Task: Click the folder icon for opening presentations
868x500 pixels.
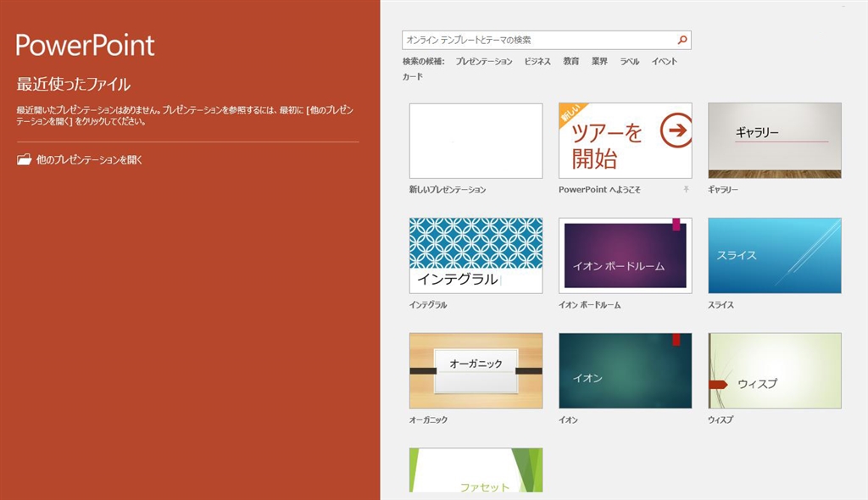Action: (x=24, y=160)
